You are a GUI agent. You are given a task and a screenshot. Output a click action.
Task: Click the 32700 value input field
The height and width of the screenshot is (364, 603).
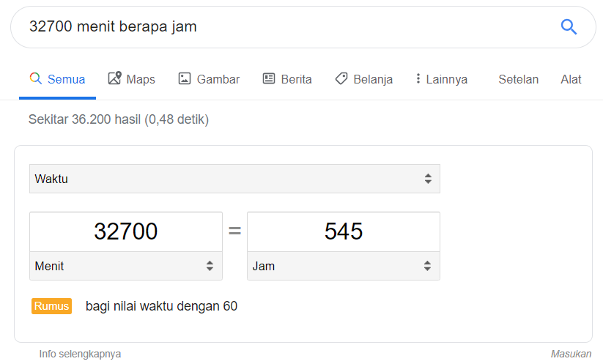click(125, 231)
